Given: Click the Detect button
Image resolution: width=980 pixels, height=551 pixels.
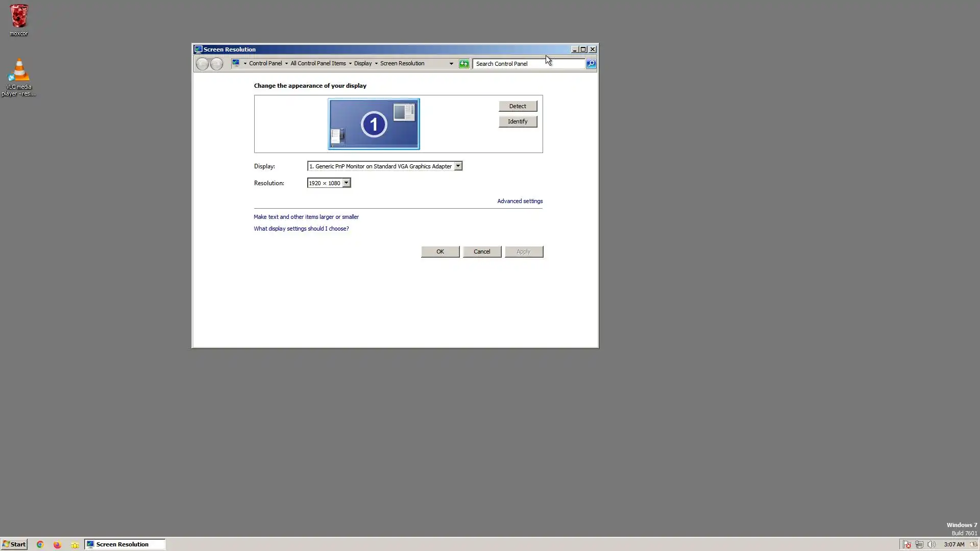Looking at the screenshot, I should (x=517, y=106).
